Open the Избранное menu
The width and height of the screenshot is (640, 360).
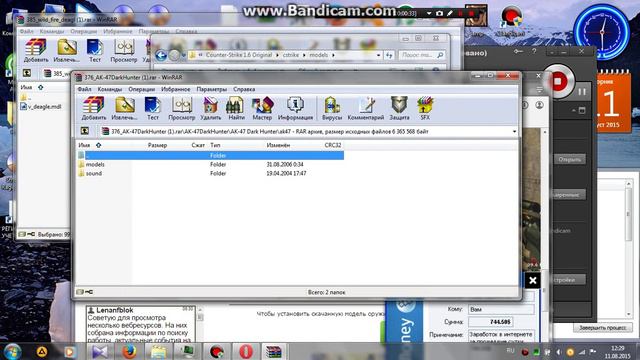[x=176, y=89]
